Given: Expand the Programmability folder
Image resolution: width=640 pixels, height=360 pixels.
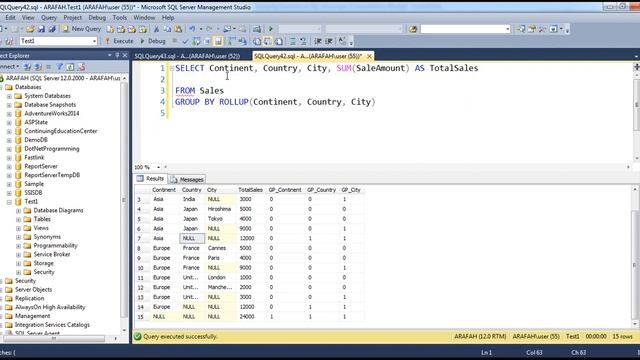Looking at the screenshot, I should pos(18,246).
